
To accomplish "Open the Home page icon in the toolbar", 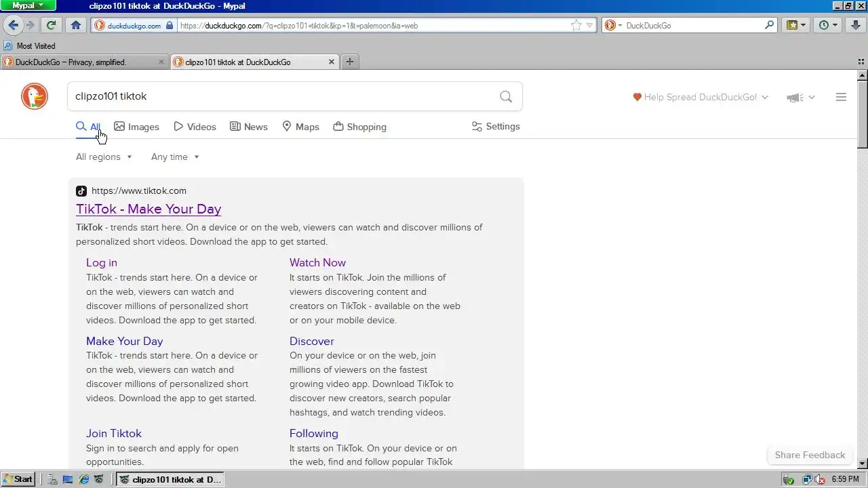I will point(76,25).
